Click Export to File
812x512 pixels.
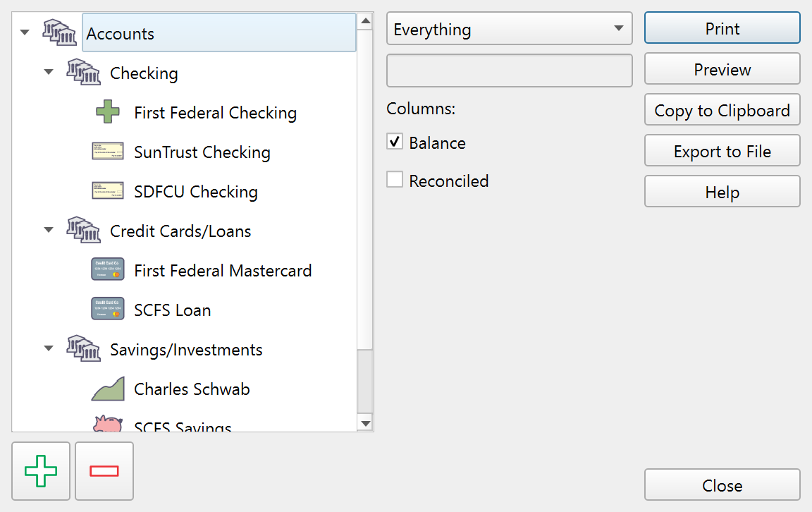pos(722,151)
